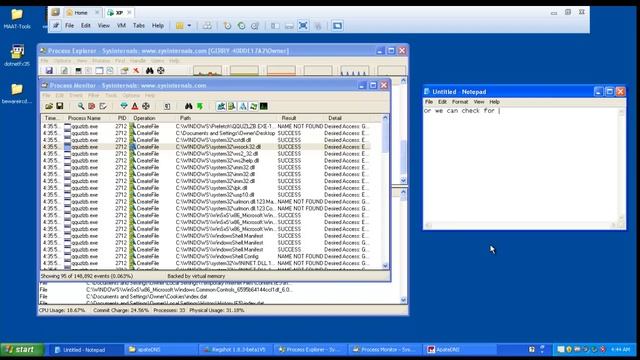Sort by the Path column header
This screenshot has height=360, width=640.
pyautogui.click(x=227, y=118)
